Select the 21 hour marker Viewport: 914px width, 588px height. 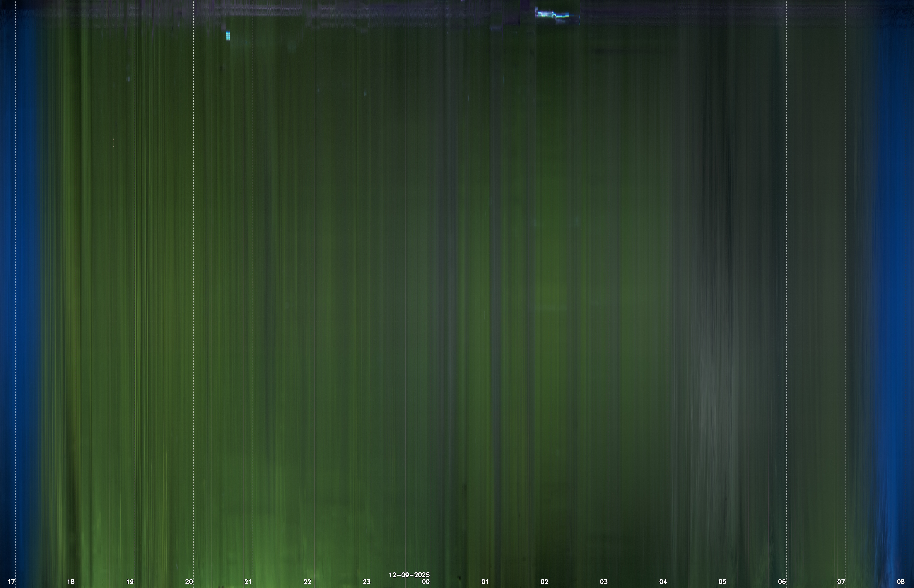(x=248, y=582)
